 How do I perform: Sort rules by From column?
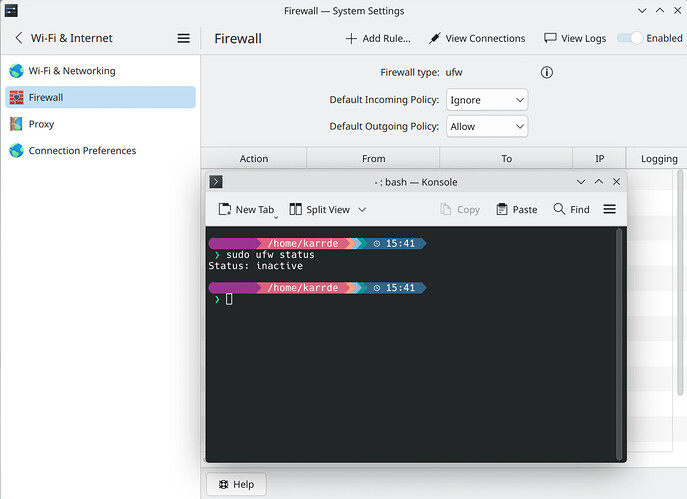pyautogui.click(x=373, y=159)
